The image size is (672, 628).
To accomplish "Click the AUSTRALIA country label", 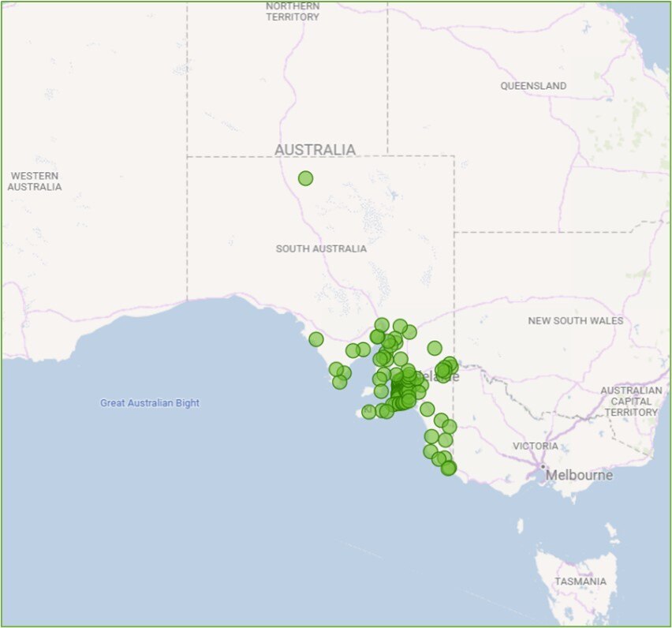I will 315,150.
